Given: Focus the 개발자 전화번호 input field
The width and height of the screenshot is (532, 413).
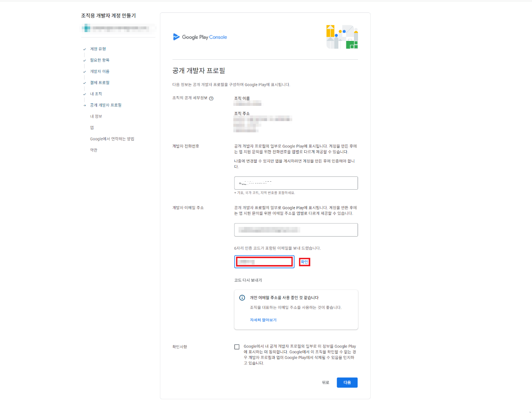Looking at the screenshot, I should 296,183.
